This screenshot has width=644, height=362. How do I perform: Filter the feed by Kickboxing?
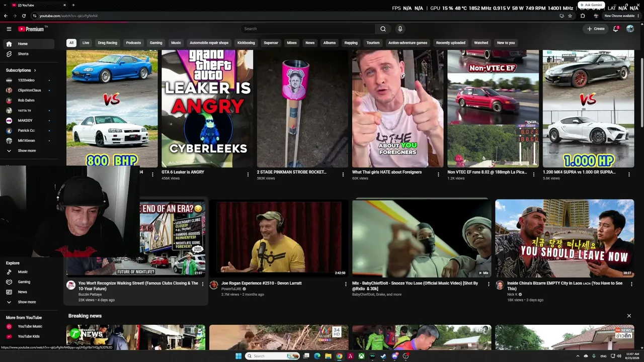[x=246, y=43]
